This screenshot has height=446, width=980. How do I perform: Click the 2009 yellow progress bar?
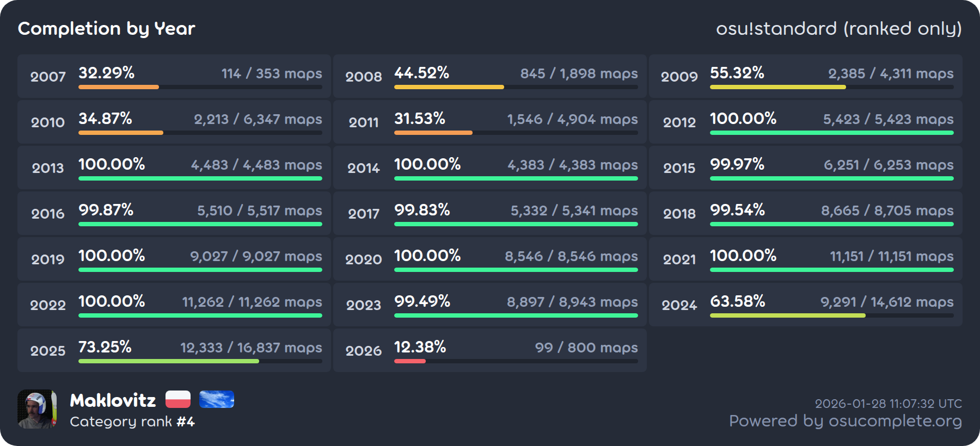point(777,87)
